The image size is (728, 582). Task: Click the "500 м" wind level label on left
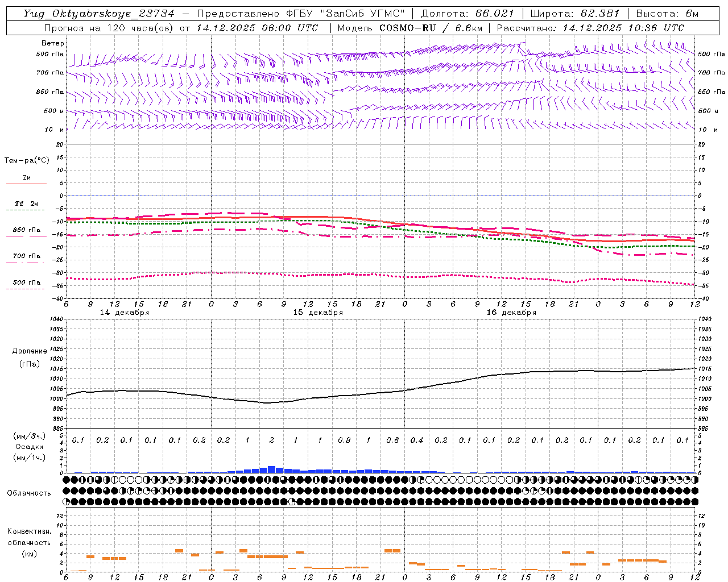[x=55, y=111]
